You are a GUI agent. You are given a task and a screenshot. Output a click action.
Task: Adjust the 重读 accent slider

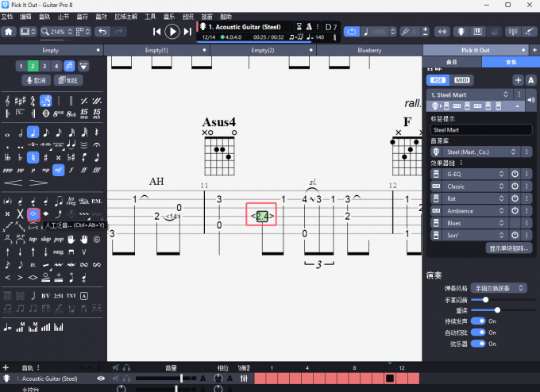point(497,310)
